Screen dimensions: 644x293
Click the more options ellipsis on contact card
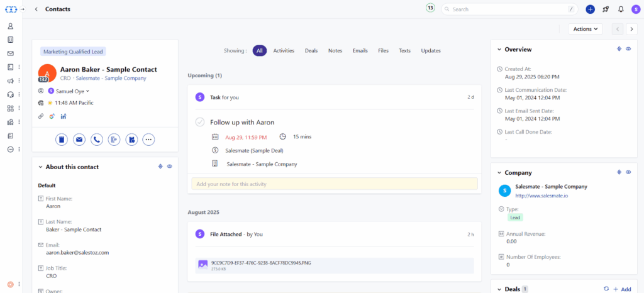(148, 140)
